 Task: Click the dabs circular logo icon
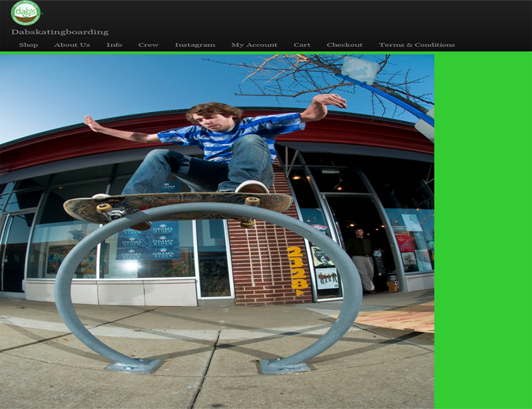(x=25, y=13)
